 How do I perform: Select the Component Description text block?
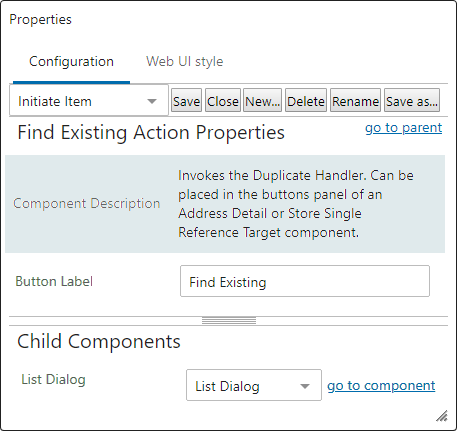click(296, 204)
